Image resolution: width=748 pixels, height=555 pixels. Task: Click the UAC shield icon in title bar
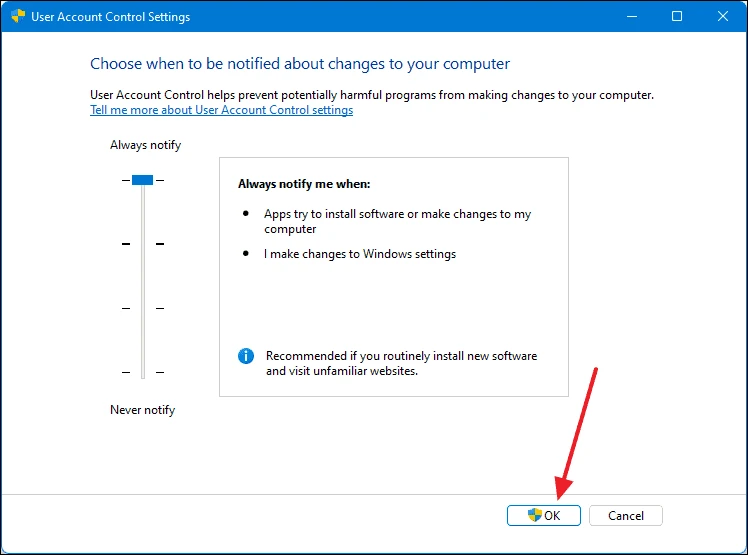coord(18,16)
